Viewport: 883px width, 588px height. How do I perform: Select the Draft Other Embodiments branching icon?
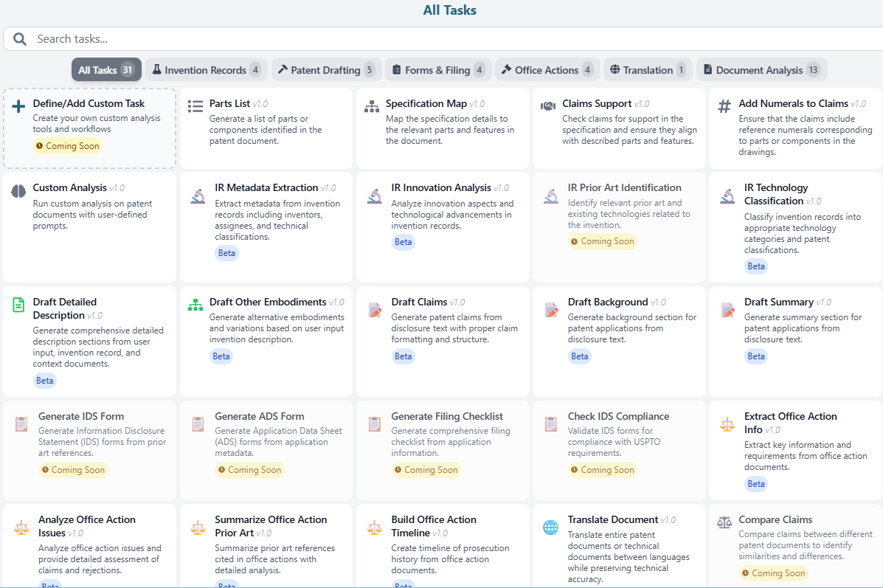[197, 303]
